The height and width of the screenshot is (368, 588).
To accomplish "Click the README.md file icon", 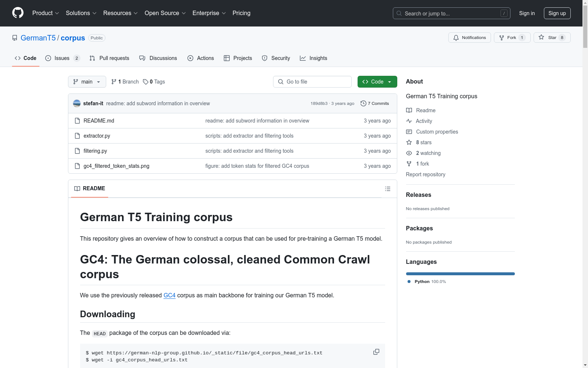I will [x=77, y=121].
